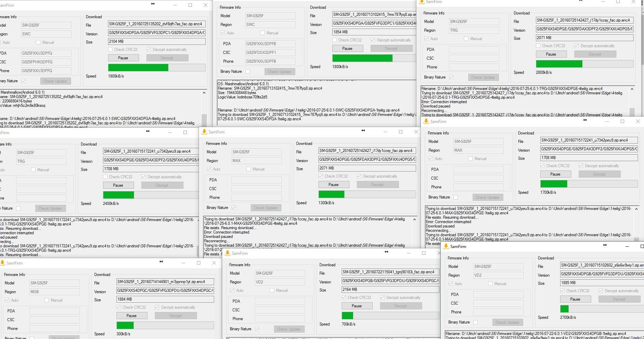Click Size field showing 2164 MB

(x=391, y=289)
